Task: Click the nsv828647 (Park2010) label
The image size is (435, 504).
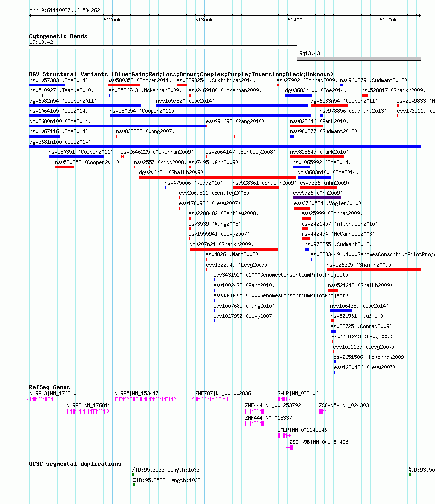Action: (319, 152)
